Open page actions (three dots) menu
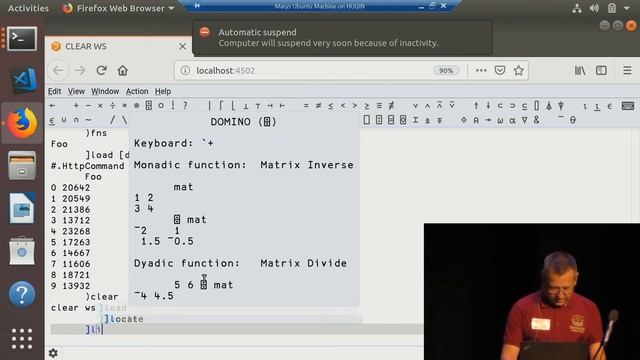 click(x=481, y=71)
